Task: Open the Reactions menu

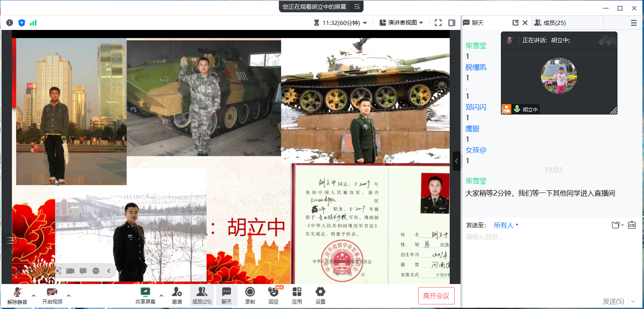Action: point(274,295)
